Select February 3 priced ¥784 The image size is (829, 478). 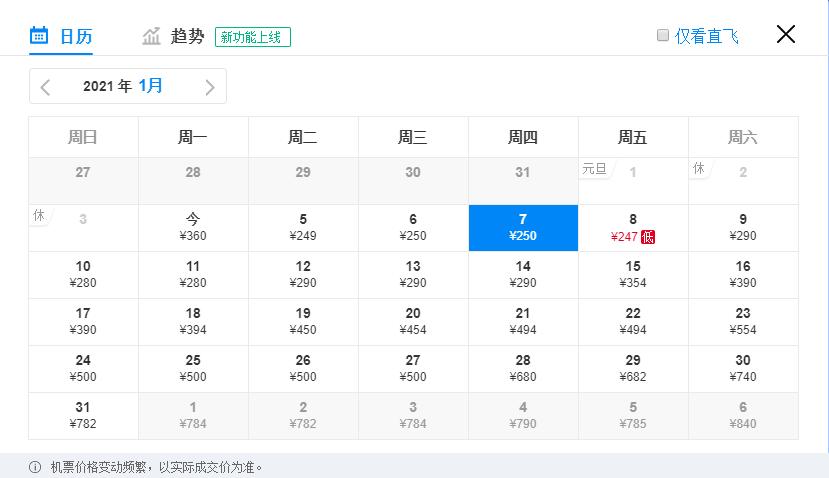coord(413,416)
